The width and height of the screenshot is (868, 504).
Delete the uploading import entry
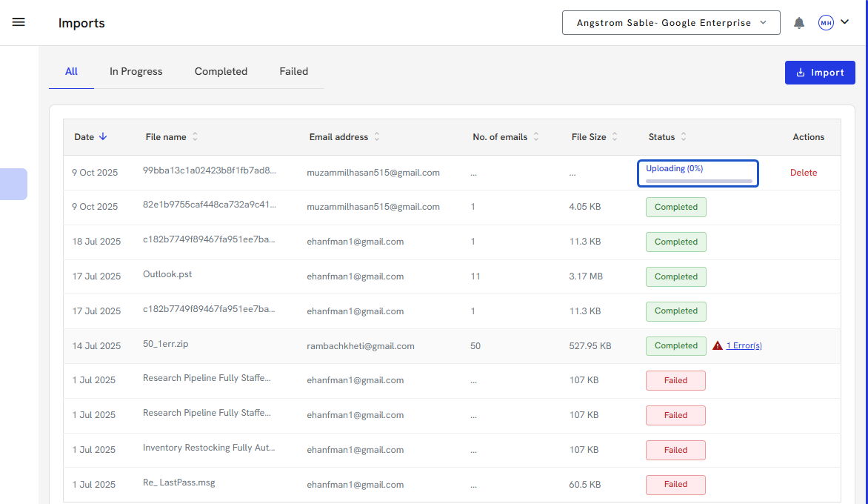coord(804,173)
